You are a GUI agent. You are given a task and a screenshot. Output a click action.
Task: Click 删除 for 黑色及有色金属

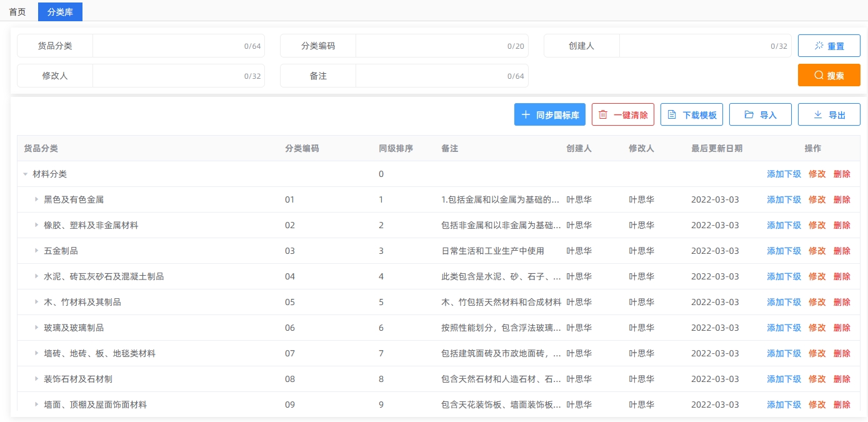(842, 200)
